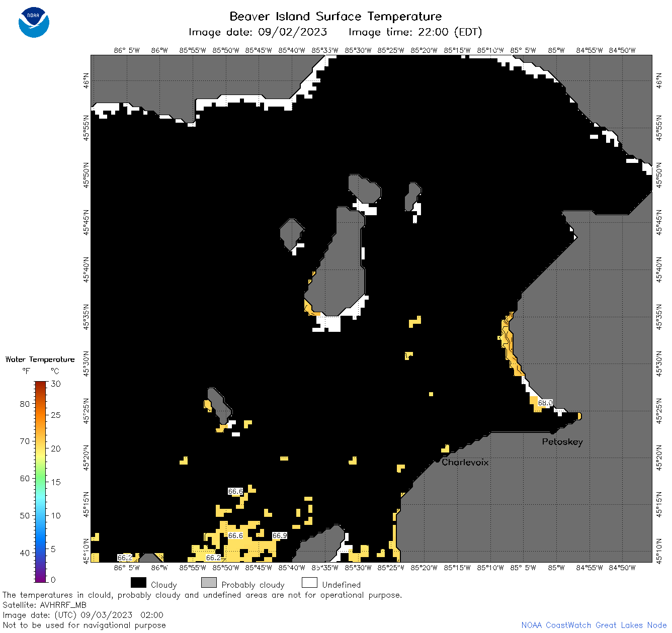672x633 pixels.
Task: Click the 15 Celsius tick label
Action: pyautogui.click(x=56, y=482)
